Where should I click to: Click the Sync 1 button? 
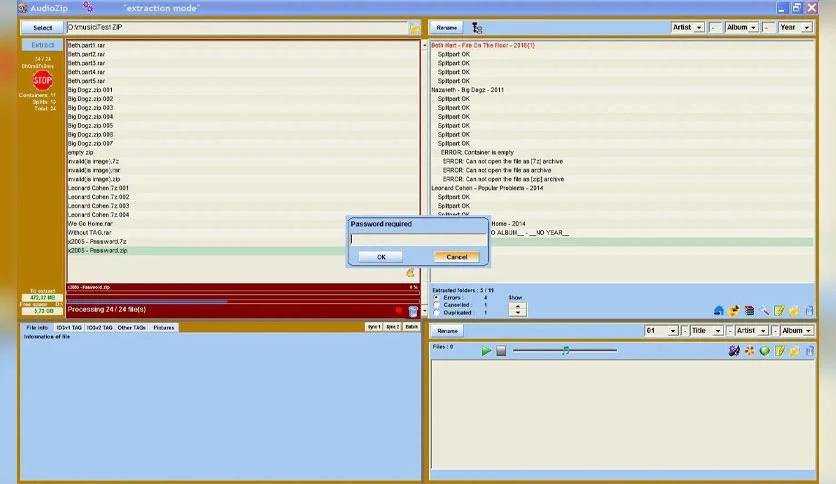[374, 327]
